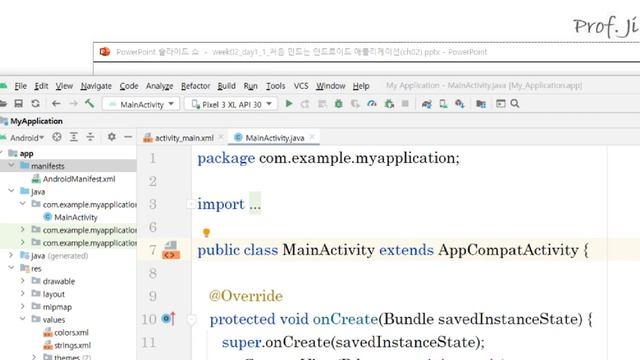Viewport: 640px width, 360px height.
Task: Collapse the java folder in the tree
Action: point(11,191)
